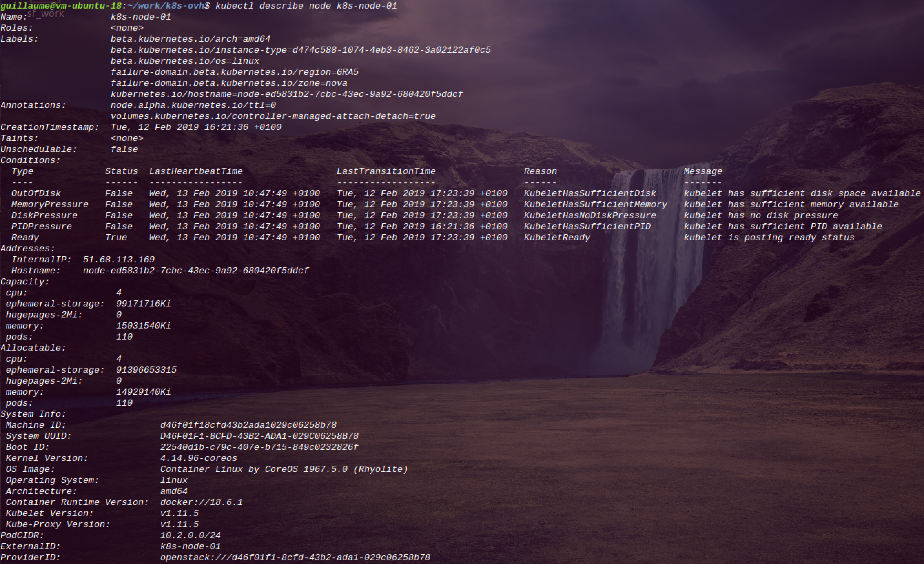The width and height of the screenshot is (924, 564).
Task: Click the openstack ProviderID value
Action: click(295, 557)
